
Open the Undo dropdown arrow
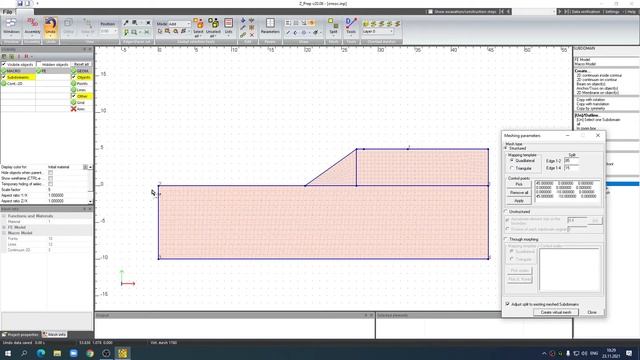coord(50,37)
